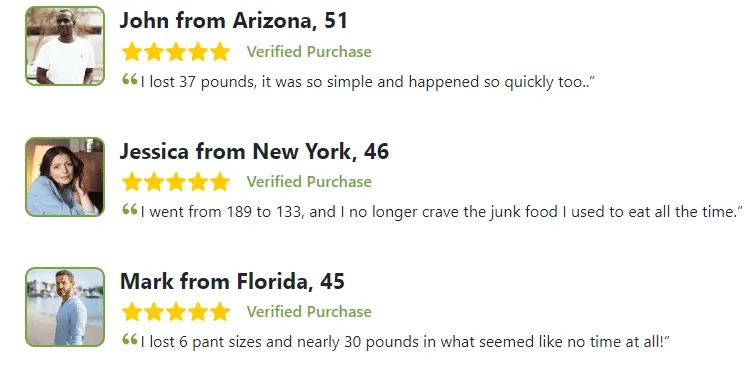The height and width of the screenshot is (366, 753).
Task: Click John's review text about 37 pounds
Action: 367,82
